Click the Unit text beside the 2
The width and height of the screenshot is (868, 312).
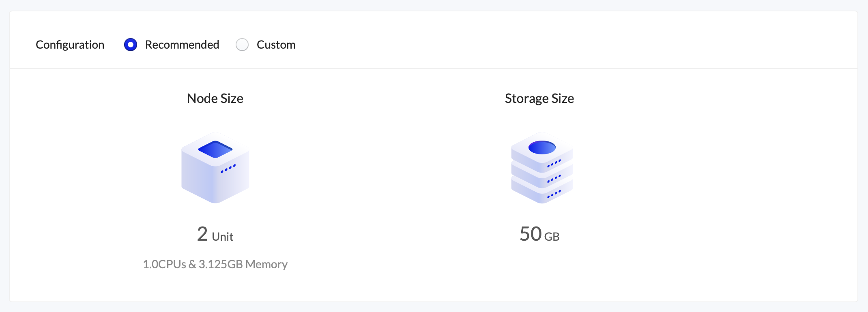pos(223,237)
